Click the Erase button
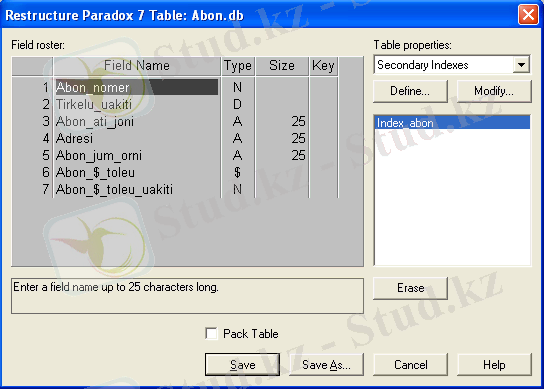The image size is (544, 389). (x=410, y=288)
